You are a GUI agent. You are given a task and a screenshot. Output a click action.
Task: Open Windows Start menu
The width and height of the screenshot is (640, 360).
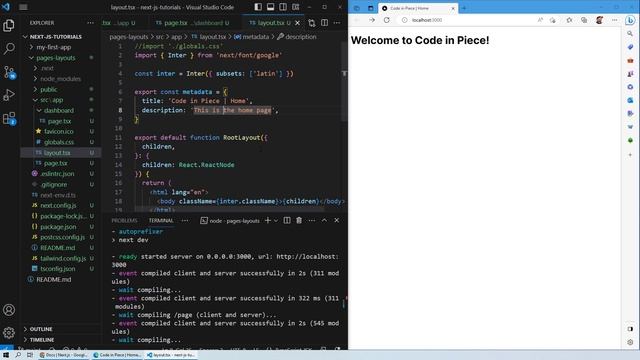pyautogui.click(x=6, y=355)
